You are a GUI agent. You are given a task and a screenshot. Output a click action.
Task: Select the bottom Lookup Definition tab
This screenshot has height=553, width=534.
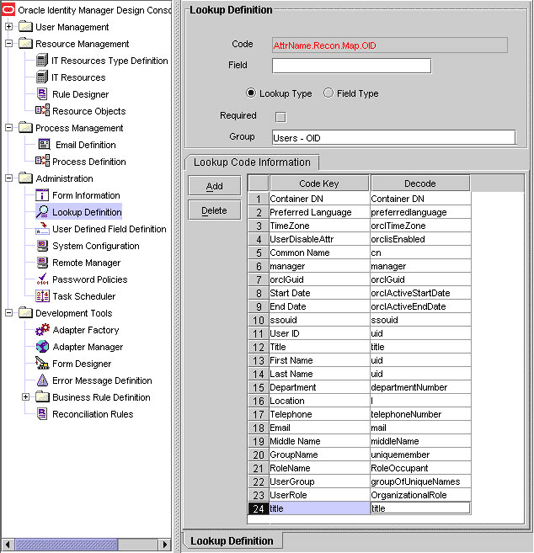(x=232, y=541)
